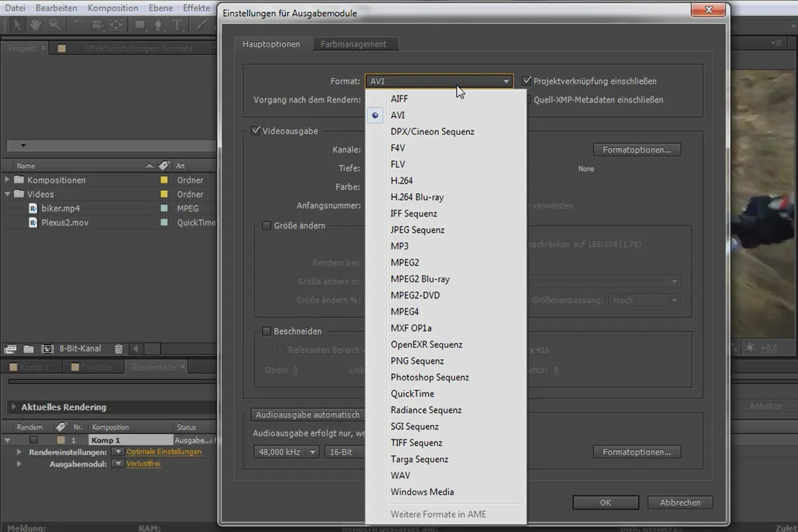
Task: Click the biker.mp4 file icon
Action: 34,208
